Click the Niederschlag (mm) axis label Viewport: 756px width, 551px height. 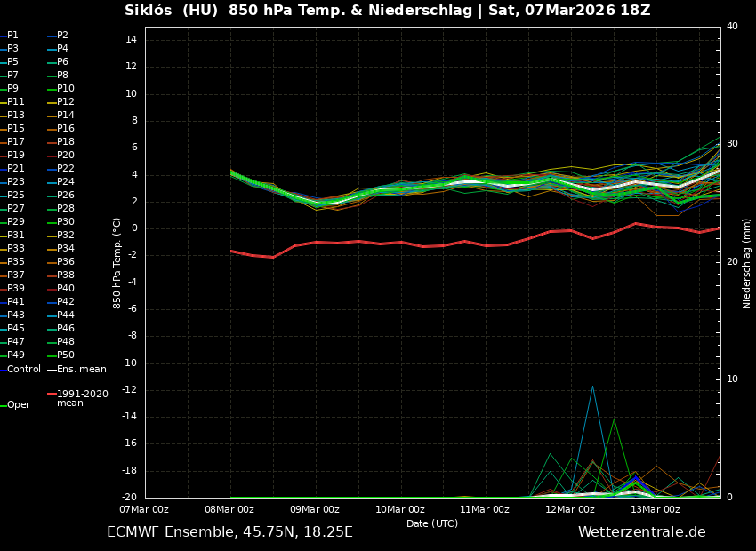point(747,263)
